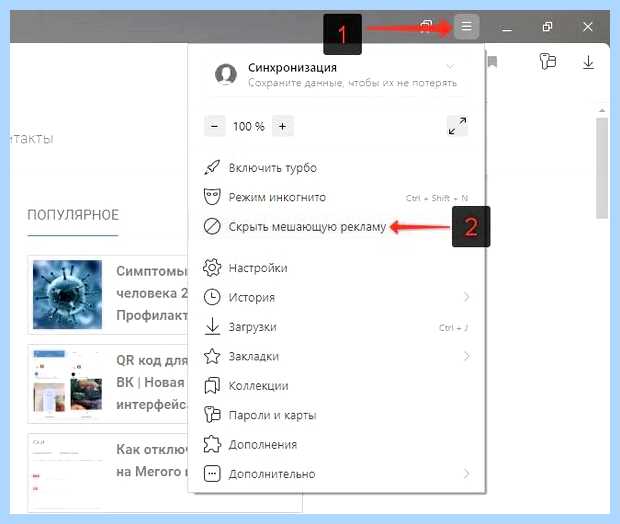Click the Collections icon in menu
This screenshot has width=620, height=524.
[x=212, y=386]
